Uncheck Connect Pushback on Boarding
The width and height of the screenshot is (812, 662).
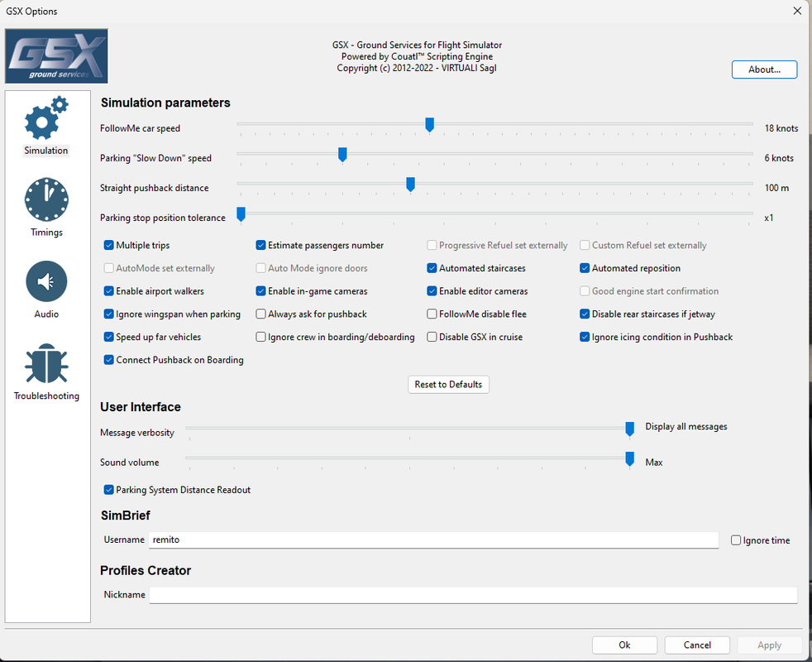click(109, 360)
